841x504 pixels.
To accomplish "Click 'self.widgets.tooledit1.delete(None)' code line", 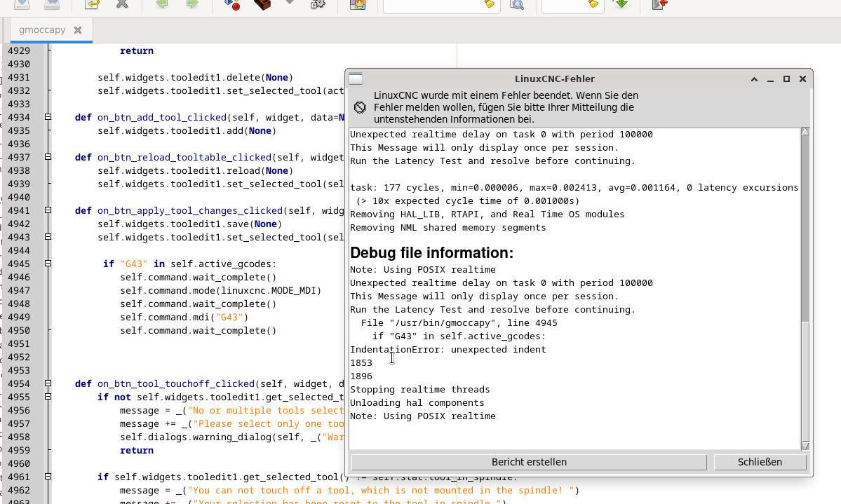I will click(195, 78).
